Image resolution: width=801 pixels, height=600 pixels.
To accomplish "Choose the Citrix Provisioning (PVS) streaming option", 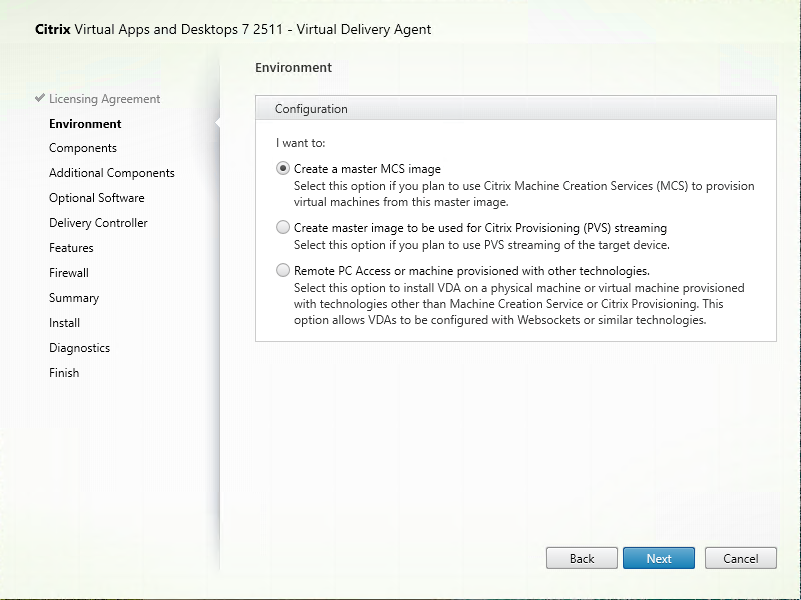I will click(x=284, y=228).
